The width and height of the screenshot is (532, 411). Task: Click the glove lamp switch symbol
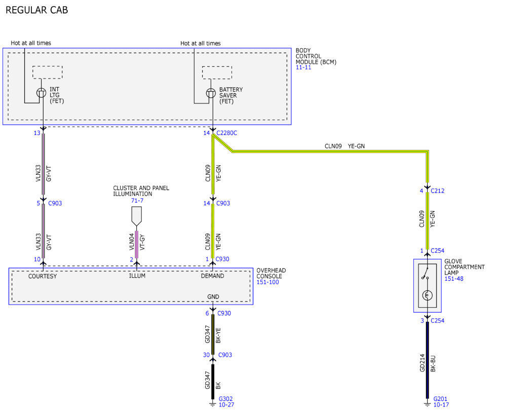tap(426, 274)
